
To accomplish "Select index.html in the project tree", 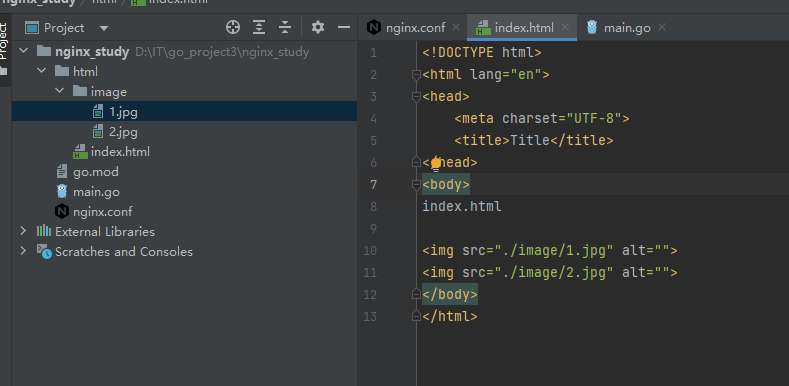I will pos(185,151).
